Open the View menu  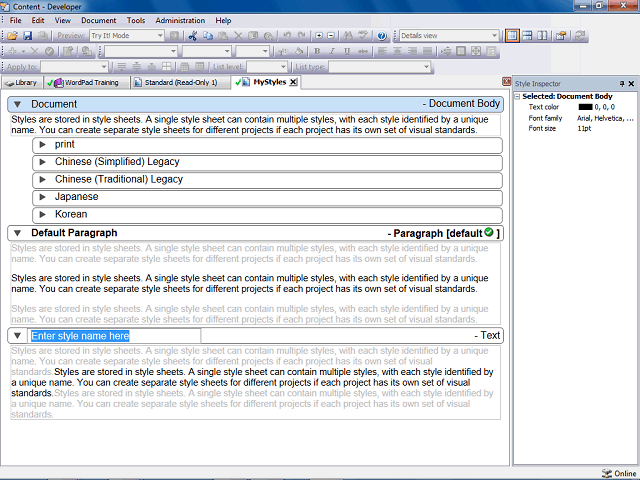[x=62, y=20]
